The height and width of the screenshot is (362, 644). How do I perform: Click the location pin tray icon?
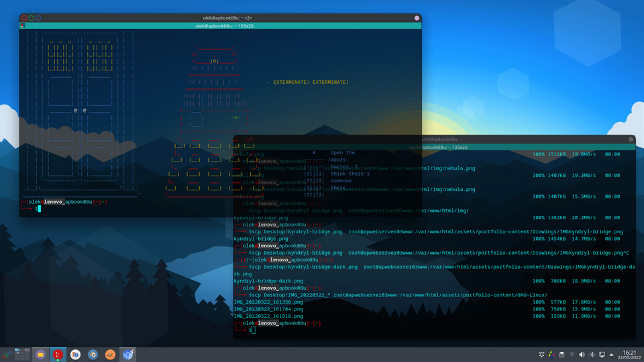[x=572, y=355]
